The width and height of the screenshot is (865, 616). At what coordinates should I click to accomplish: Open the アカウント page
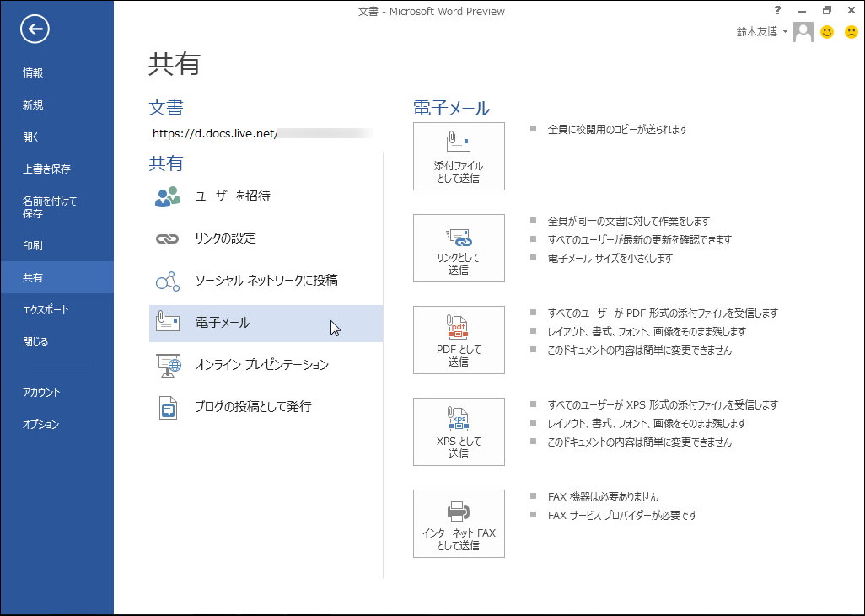click(40, 392)
